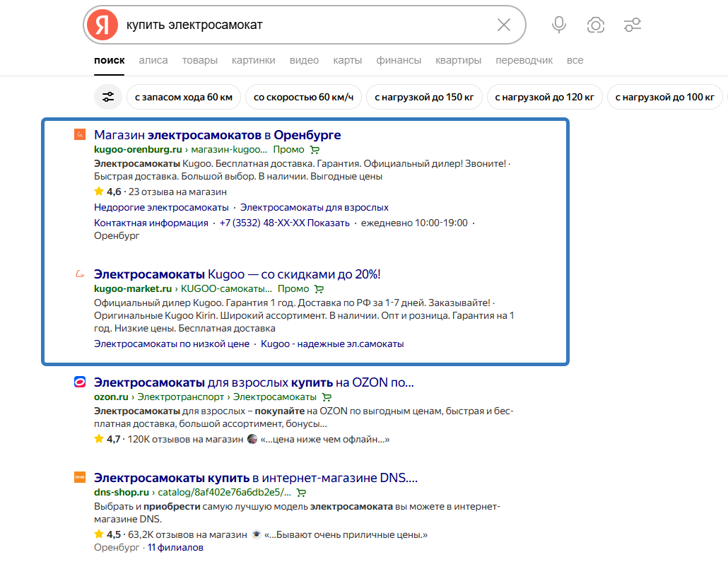
Task: Expand 11 филиалов under DNS result
Action: pos(175,548)
